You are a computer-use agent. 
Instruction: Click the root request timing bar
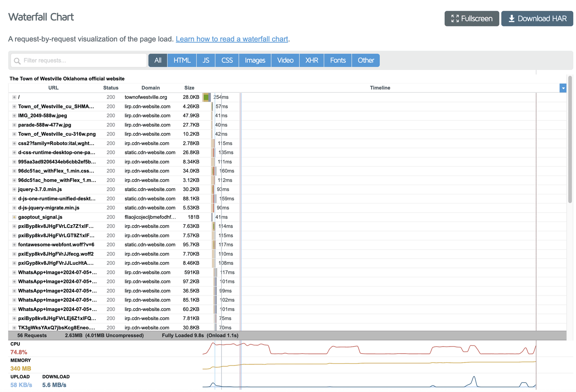pyautogui.click(x=206, y=97)
